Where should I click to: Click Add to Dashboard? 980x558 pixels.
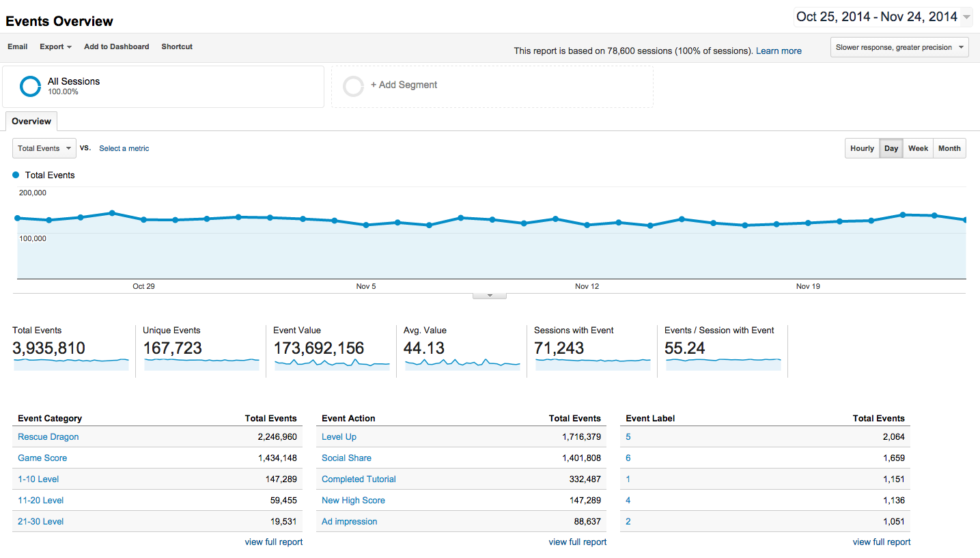click(116, 47)
